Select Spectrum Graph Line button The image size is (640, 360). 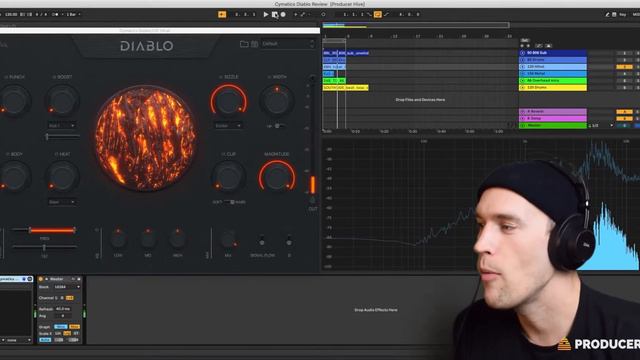[60, 327]
